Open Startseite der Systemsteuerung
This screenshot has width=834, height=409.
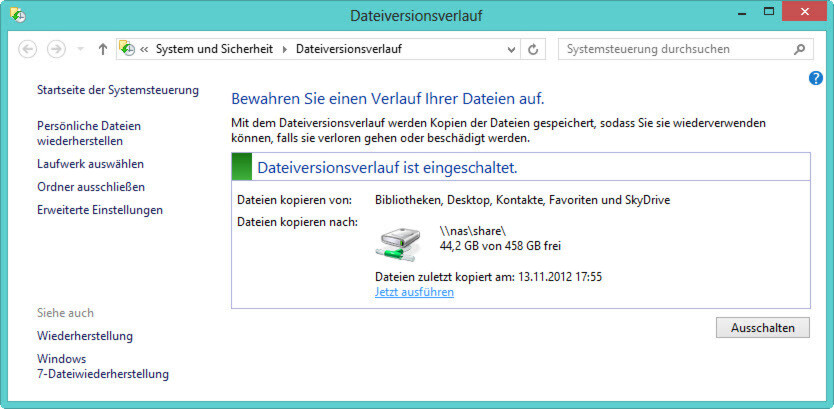[118, 90]
